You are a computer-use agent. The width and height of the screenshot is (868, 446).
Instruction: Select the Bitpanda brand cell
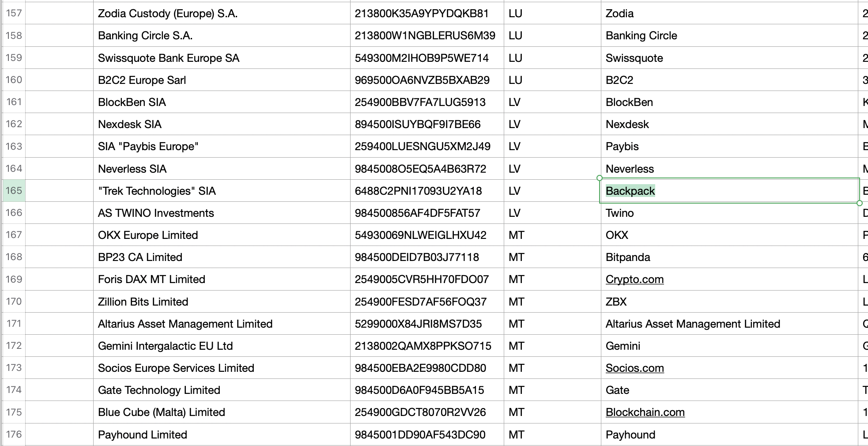729,257
